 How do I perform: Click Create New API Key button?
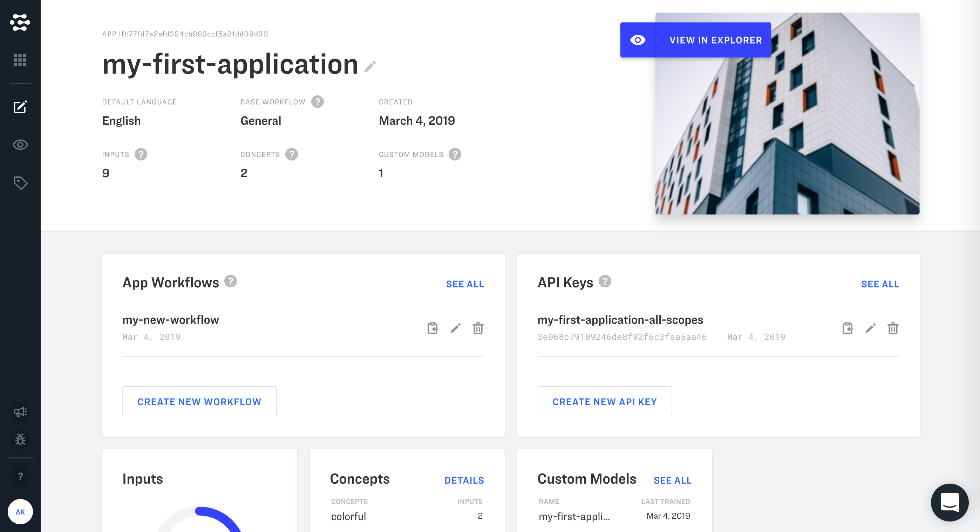click(x=604, y=402)
